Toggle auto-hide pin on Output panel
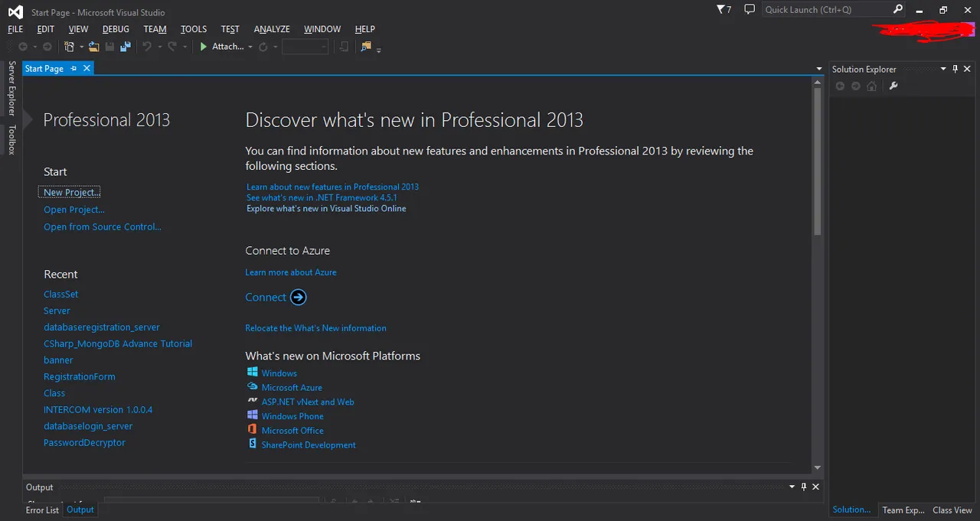This screenshot has width=980, height=521. pos(804,487)
